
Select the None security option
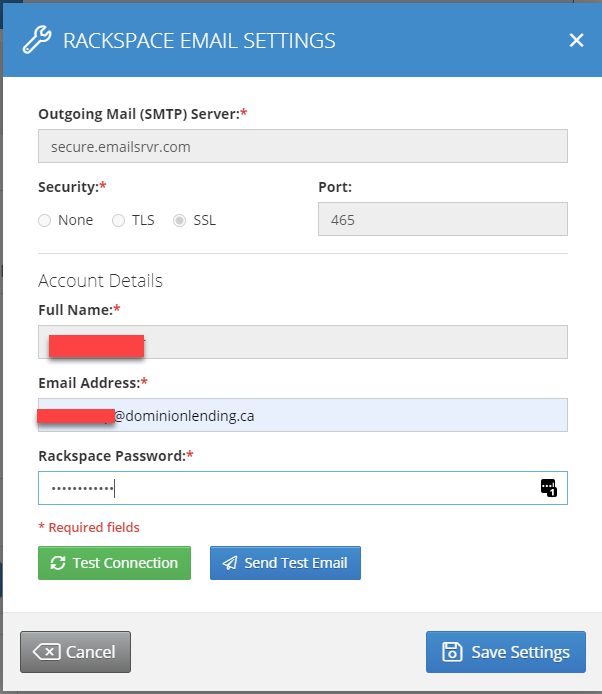(x=44, y=220)
